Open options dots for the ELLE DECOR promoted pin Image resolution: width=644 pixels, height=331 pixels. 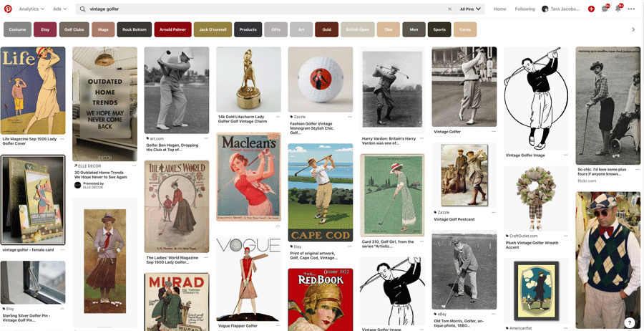tap(134, 165)
